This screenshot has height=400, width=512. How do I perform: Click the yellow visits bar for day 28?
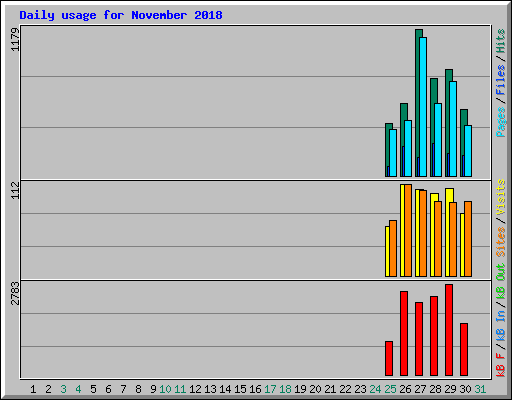click(432, 235)
